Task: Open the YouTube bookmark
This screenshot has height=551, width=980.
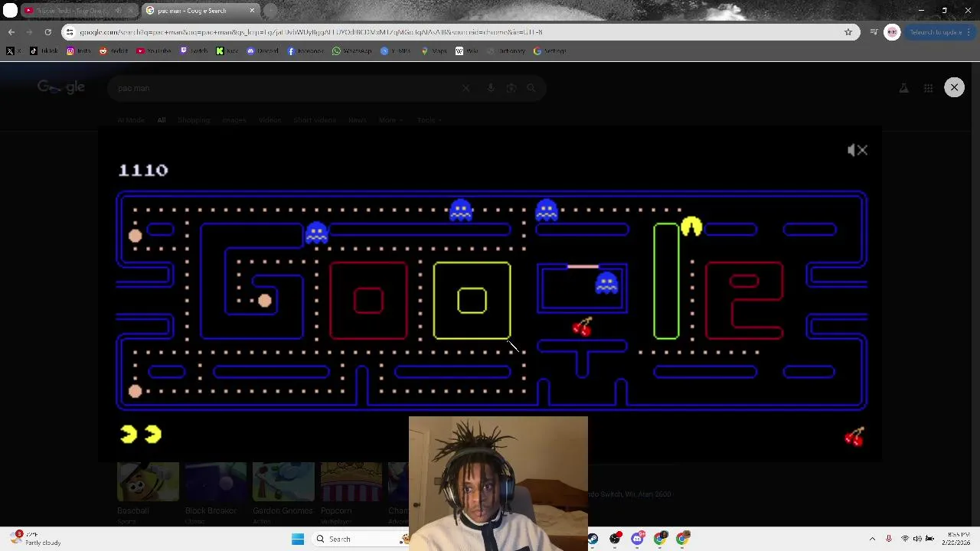Action: (x=154, y=51)
